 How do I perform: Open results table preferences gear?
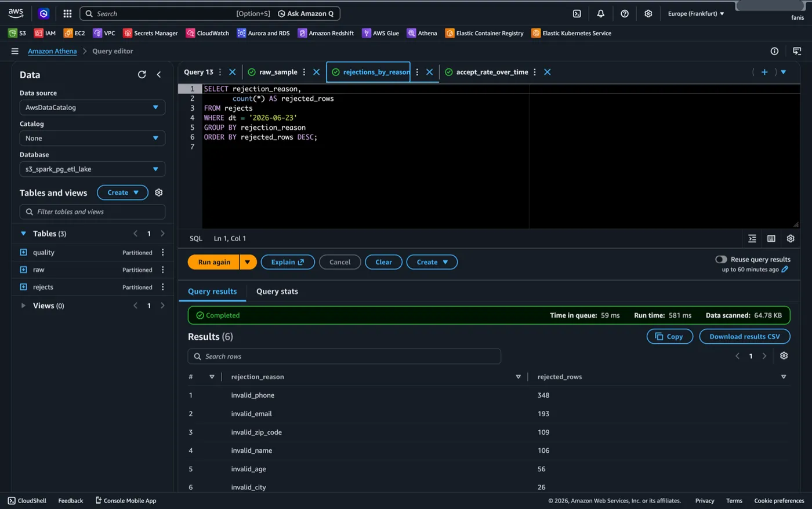(x=784, y=355)
